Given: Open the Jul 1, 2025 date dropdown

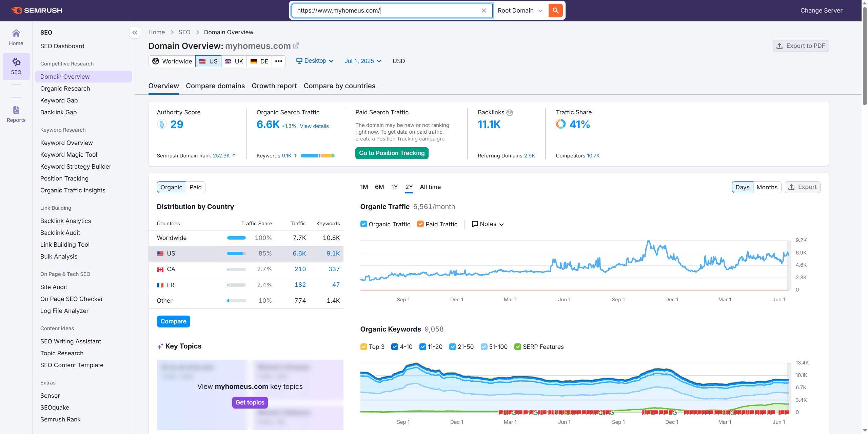Looking at the screenshot, I should (363, 61).
